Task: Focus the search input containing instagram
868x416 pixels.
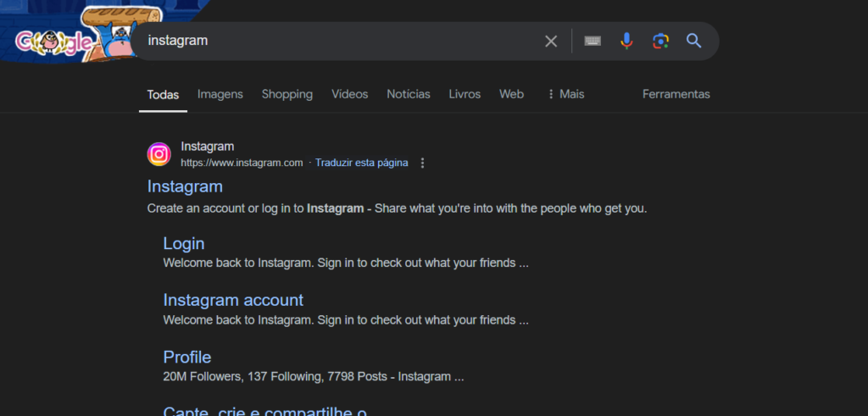Action: point(337,41)
